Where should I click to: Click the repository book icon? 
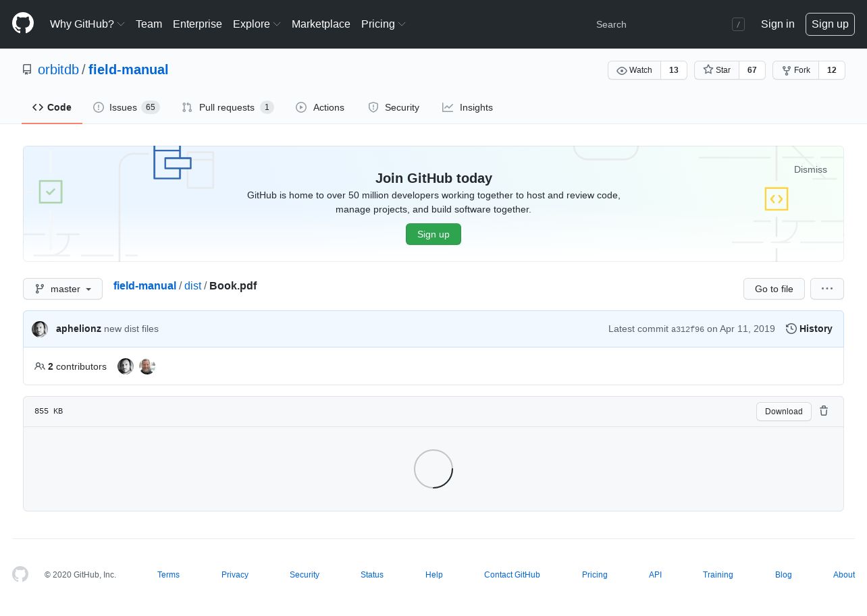coord(27,69)
